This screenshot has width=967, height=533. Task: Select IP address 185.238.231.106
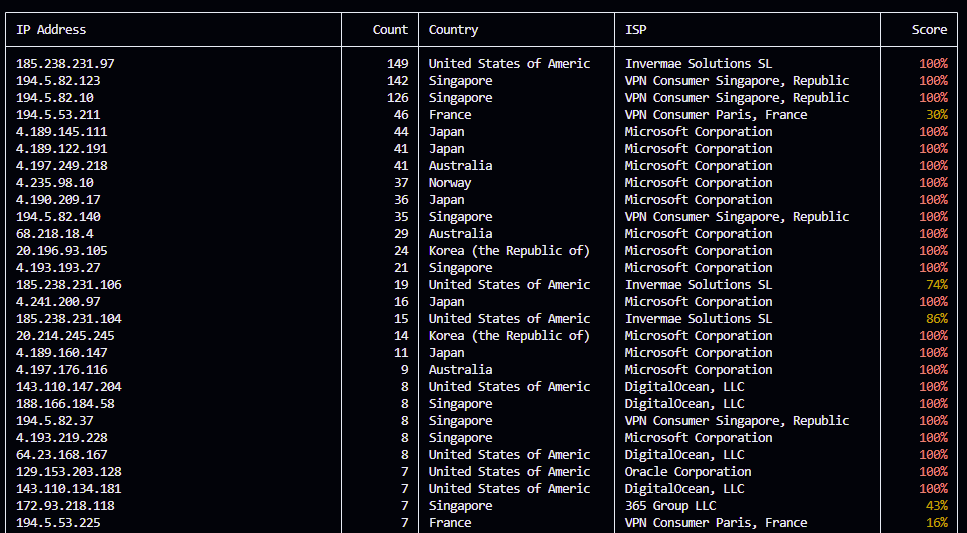(x=68, y=284)
